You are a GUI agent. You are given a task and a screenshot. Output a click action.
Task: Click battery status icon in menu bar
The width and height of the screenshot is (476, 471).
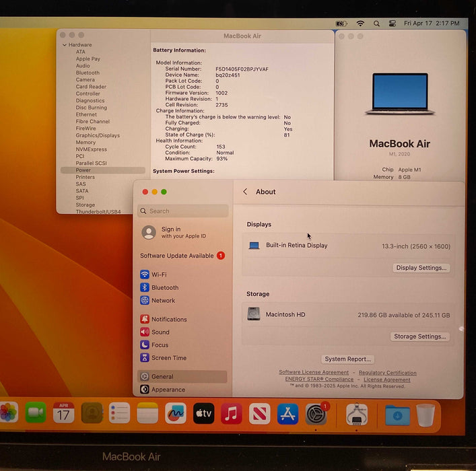(x=341, y=24)
